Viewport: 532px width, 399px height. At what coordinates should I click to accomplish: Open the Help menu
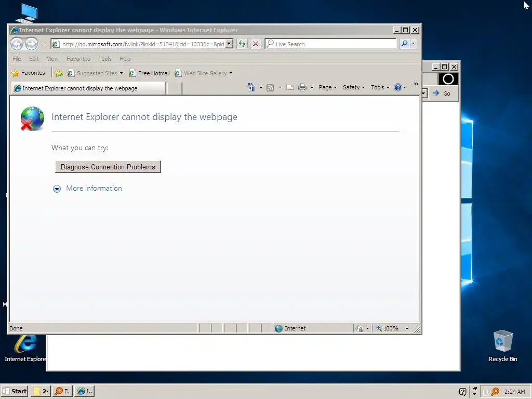125,59
